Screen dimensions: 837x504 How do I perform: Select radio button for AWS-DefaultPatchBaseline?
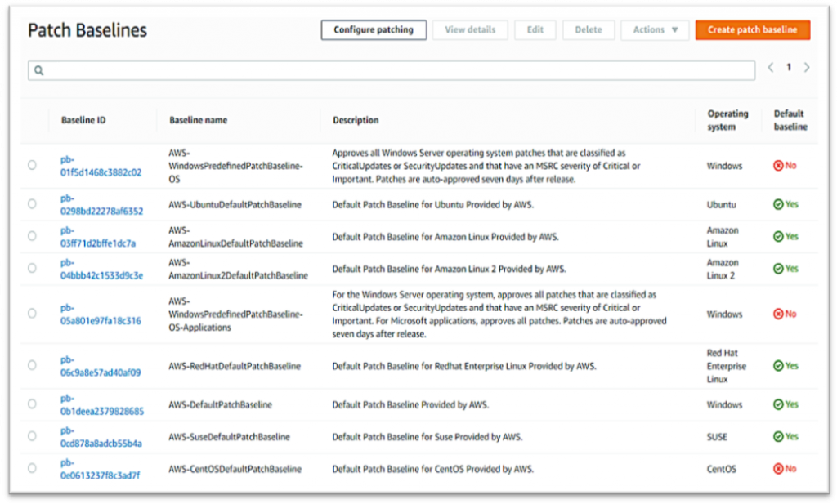(32, 404)
